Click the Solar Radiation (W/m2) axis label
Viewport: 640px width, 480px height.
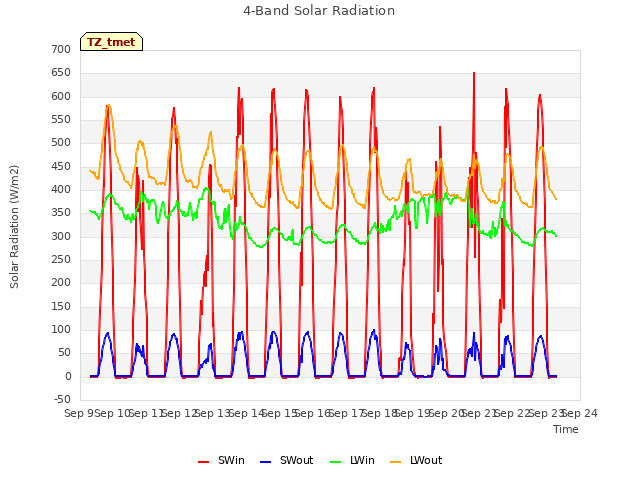(14, 227)
